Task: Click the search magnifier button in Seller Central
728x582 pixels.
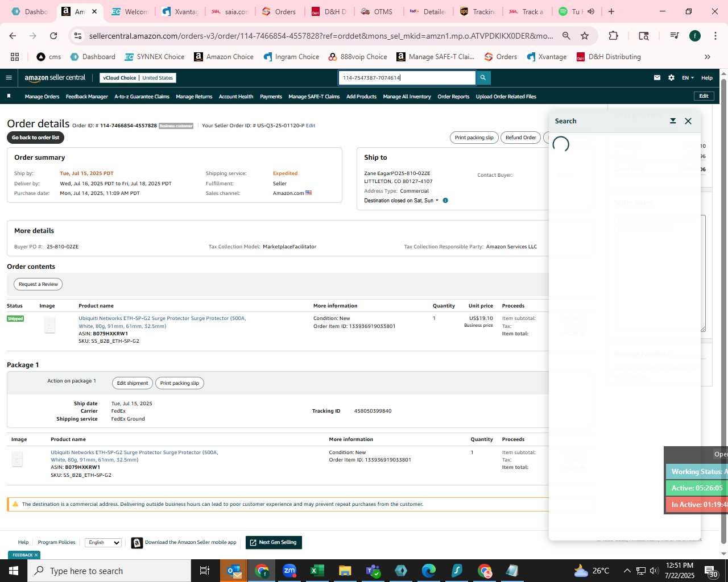Action: (x=483, y=78)
